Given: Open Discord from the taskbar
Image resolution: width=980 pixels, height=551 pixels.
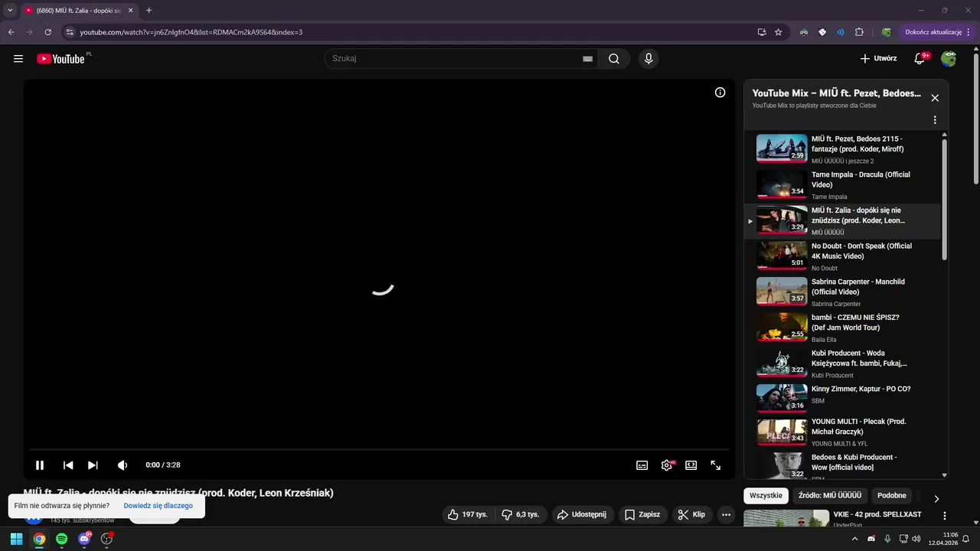Looking at the screenshot, I should 84,539.
